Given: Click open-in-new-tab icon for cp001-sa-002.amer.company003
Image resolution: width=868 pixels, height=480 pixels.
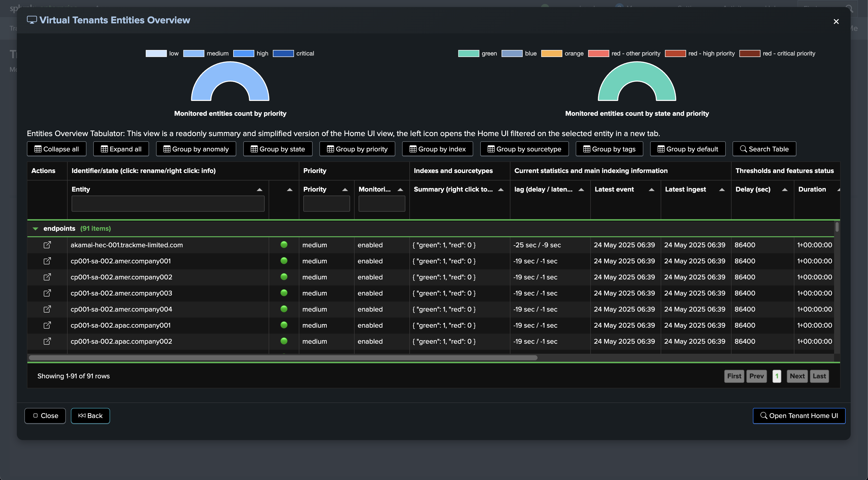Looking at the screenshot, I should coord(47,293).
